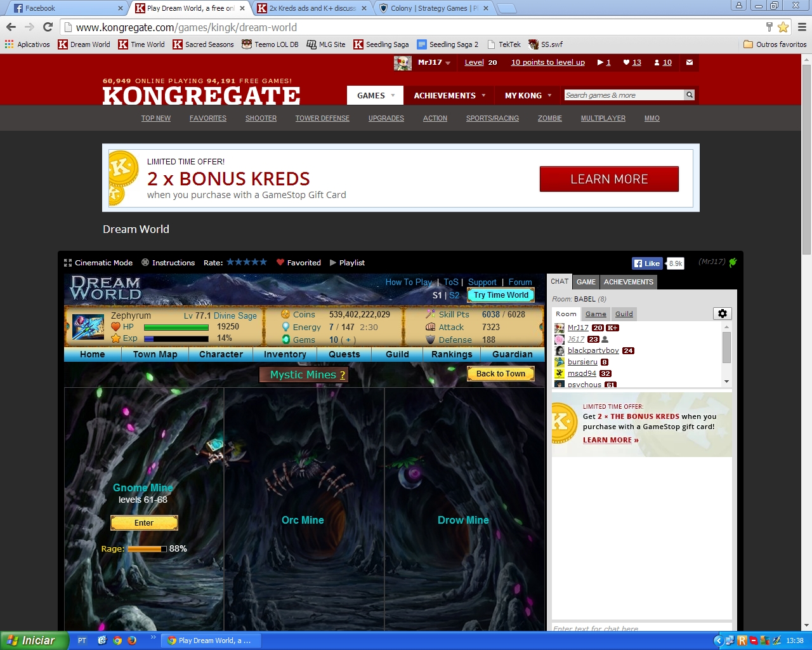The image size is (812, 650).
Task: Open SS.swf bookmark
Action: (x=546, y=44)
